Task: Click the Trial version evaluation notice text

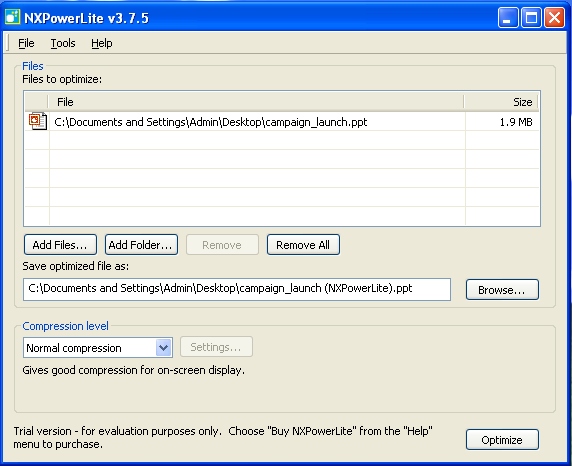Action: pyautogui.click(x=223, y=437)
